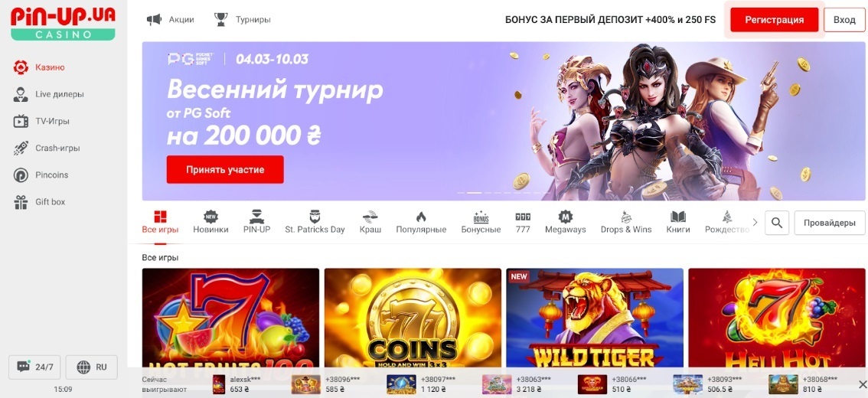The width and height of the screenshot is (868, 398).
Task: Open the RU language selector
Action: point(91,367)
